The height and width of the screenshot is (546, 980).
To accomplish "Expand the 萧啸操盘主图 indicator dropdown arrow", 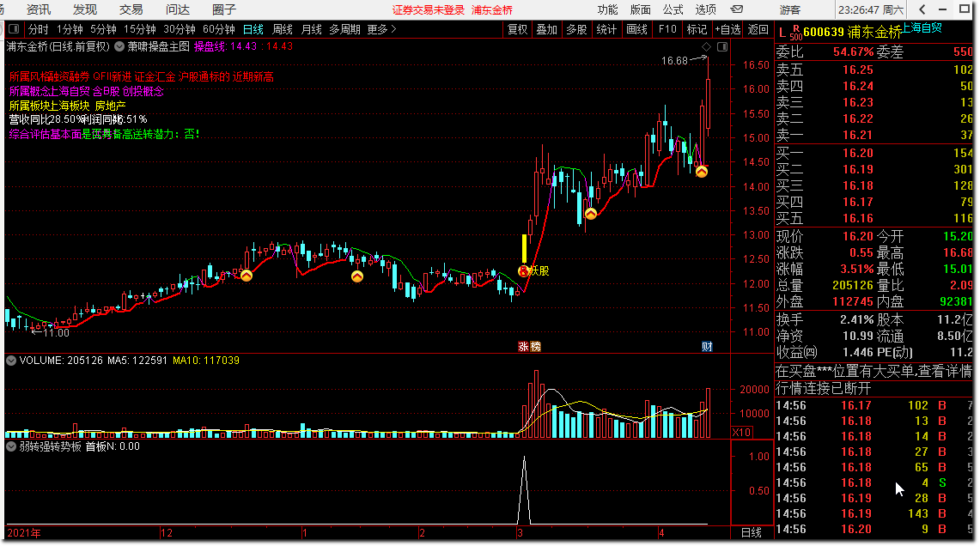I will click(x=119, y=47).
